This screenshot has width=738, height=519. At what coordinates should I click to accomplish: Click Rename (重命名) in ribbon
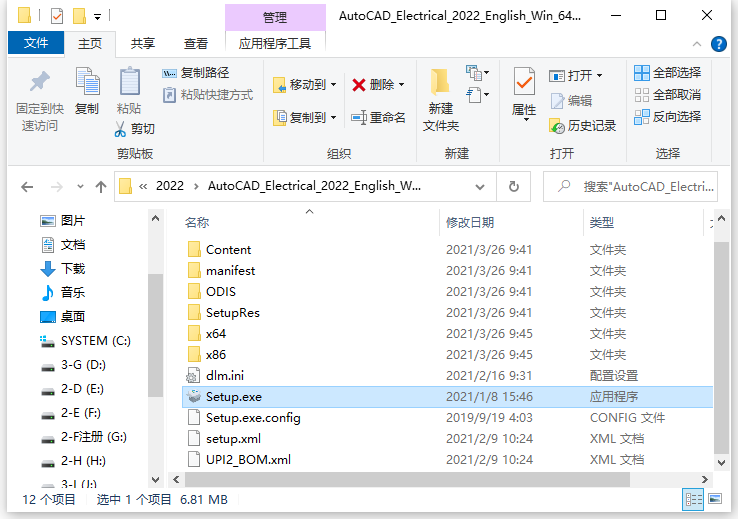[378, 117]
